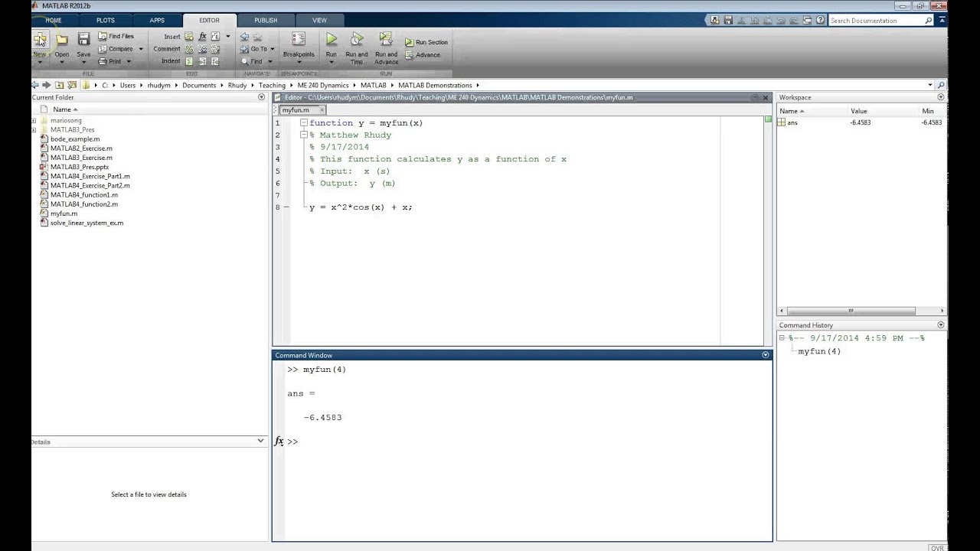Click the Run and Time icon

pyautogui.click(x=357, y=38)
